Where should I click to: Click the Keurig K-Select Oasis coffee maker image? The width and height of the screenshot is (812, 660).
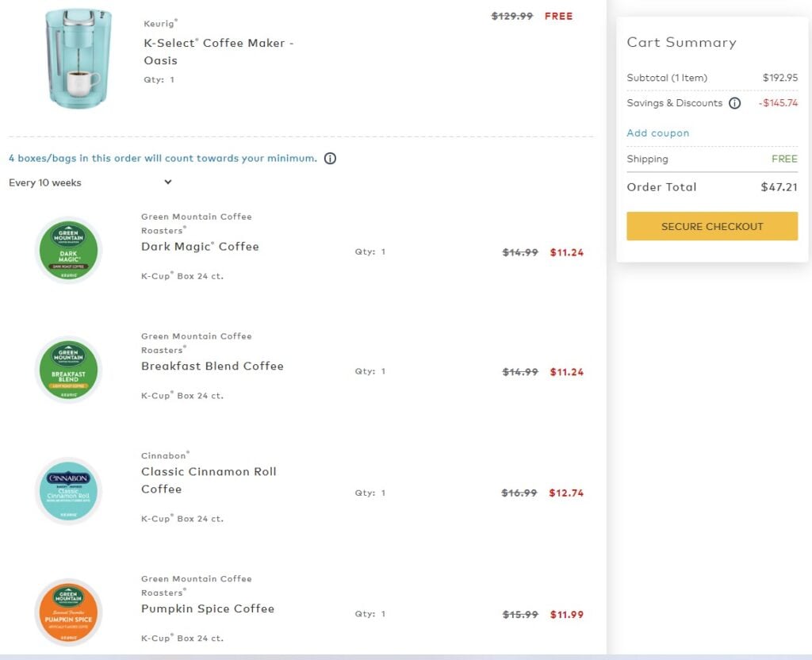point(78,58)
